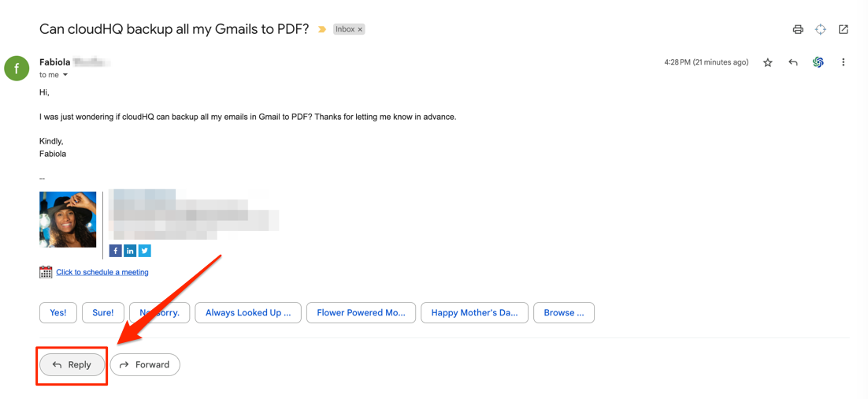868x399 pixels.
Task: Click the Forward button
Action: pos(145,364)
